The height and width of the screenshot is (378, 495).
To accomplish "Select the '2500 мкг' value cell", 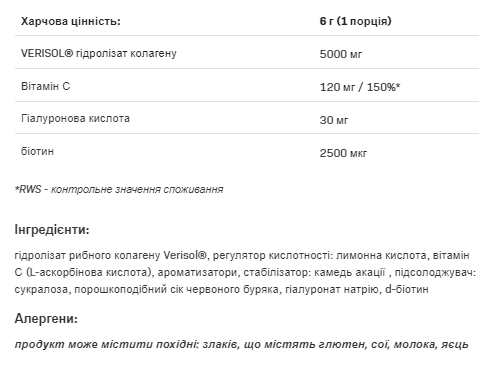I will (x=343, y=153).
